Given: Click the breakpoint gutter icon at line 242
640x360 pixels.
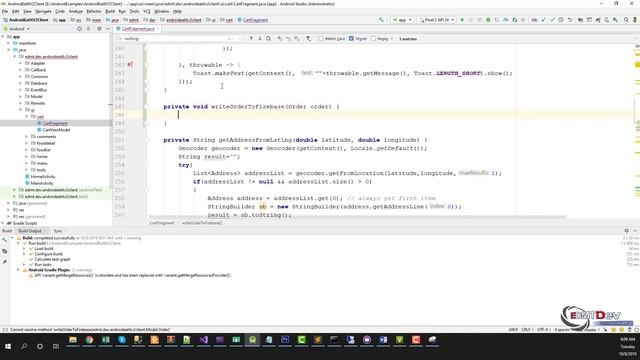Looking at the screenshot, I should 130,64.
